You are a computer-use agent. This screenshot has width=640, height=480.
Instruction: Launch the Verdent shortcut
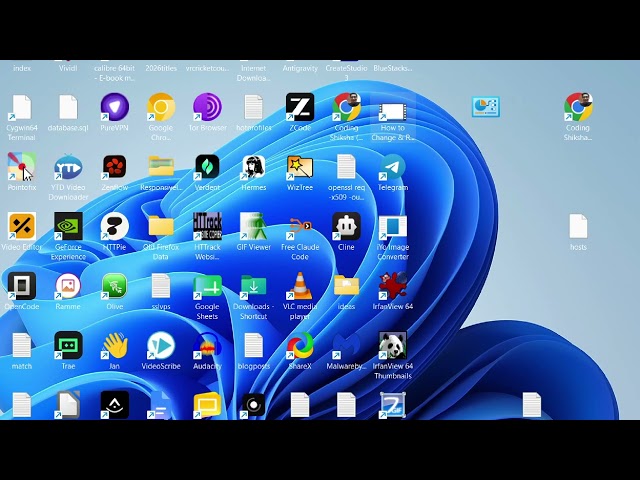pos(207,167)
